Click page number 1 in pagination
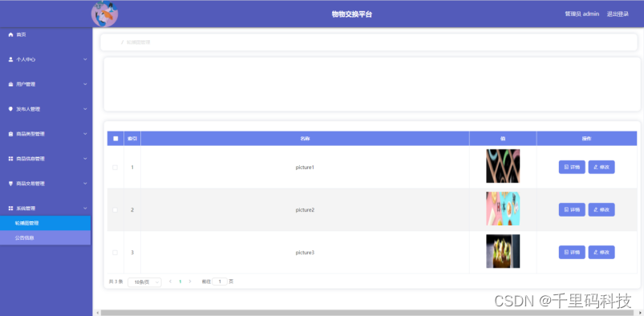 click(x=180, y=282)
